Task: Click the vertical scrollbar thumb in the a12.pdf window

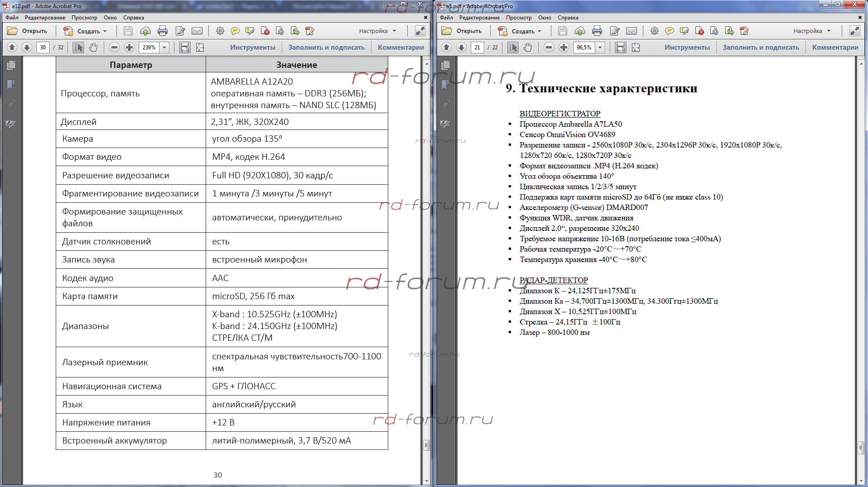Action: pos(426,445)
